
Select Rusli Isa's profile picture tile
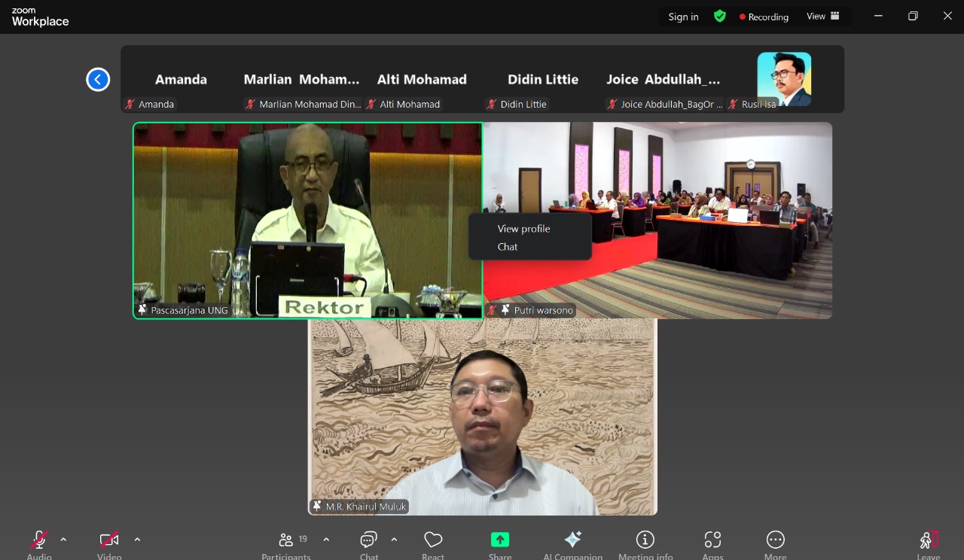click(784, 79)
